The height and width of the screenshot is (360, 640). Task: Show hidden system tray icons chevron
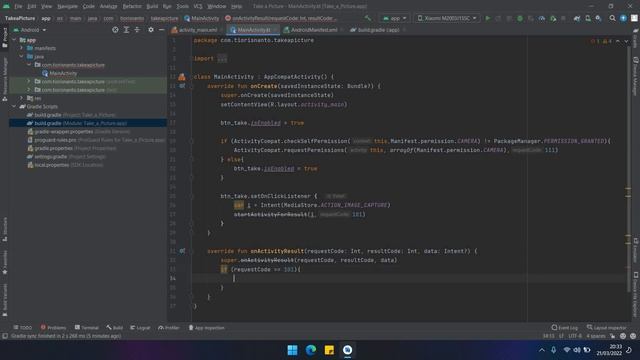pyautogui.click(x=542, y=350)
